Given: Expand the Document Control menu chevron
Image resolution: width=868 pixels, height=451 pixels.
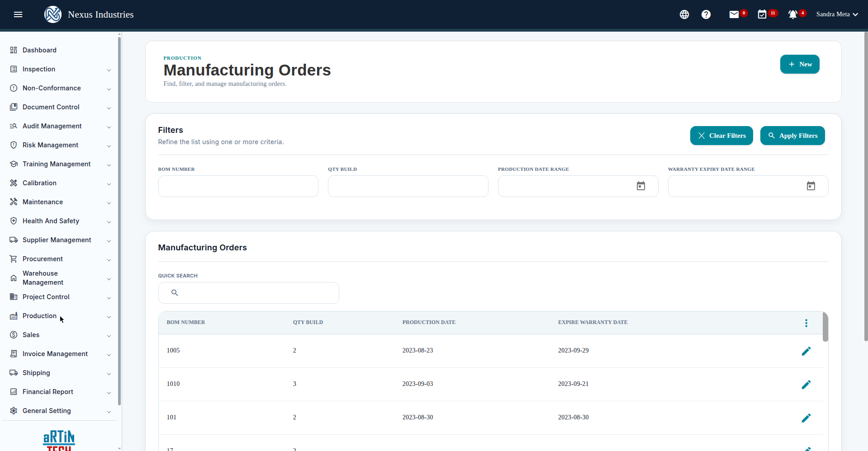Looking at the screenshot, I should coord(109,108).
